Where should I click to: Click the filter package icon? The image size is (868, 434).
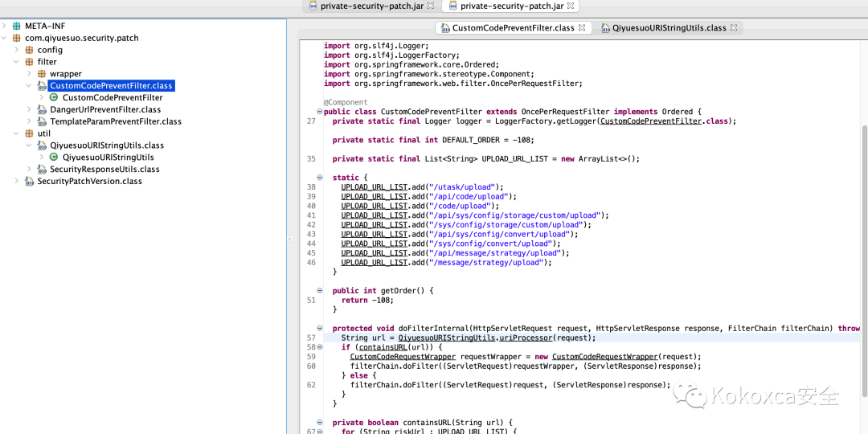coord(29,62)
